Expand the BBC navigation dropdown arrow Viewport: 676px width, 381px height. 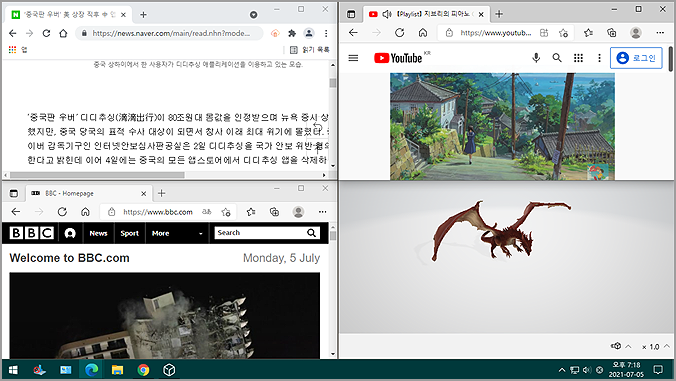click(x=200, y=234)
